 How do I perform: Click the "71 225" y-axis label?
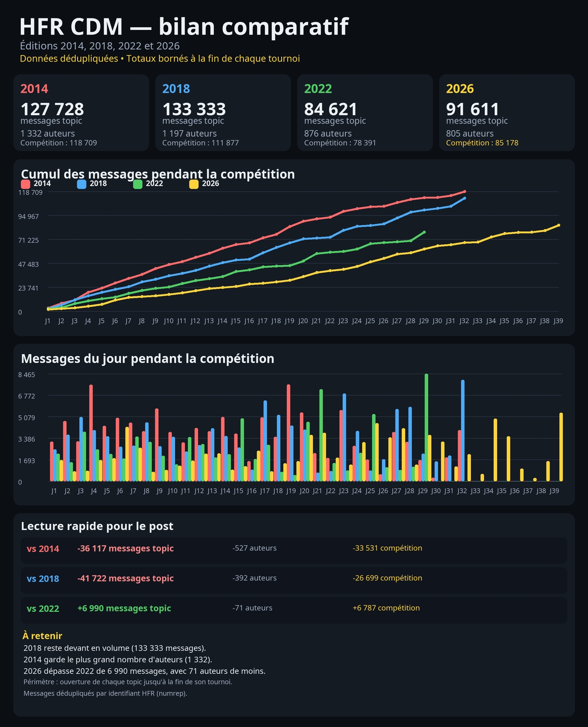(28, 240)
